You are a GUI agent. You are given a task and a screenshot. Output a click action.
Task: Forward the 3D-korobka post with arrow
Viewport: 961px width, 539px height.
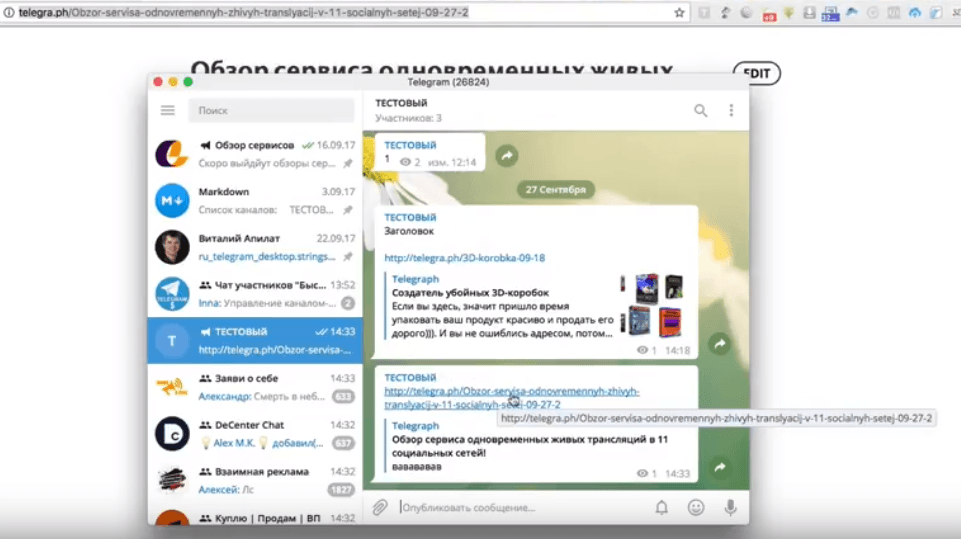tap(718, 344)
